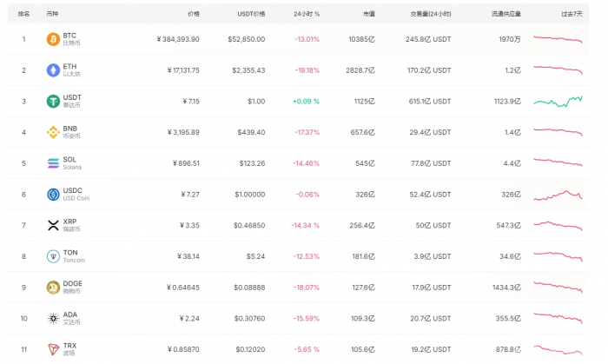The image size is (608, 364).
Task: Sort by the 流通供应量 column header
Action: point(506,14)
